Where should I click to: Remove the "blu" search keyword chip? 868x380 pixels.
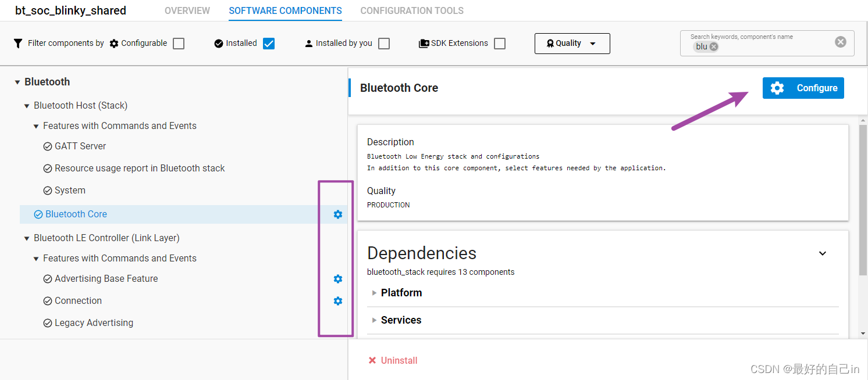point(714,47)
